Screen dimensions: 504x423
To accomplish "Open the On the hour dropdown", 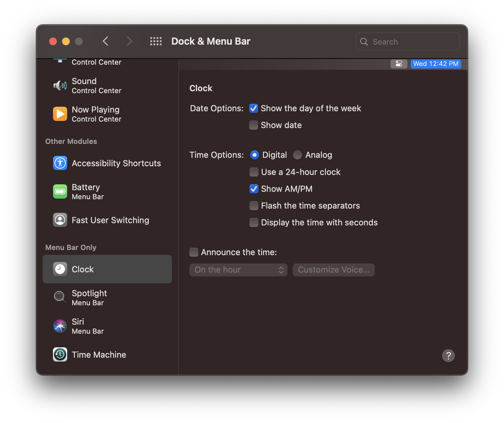I will pyautogui.click(x=238, y=270).
